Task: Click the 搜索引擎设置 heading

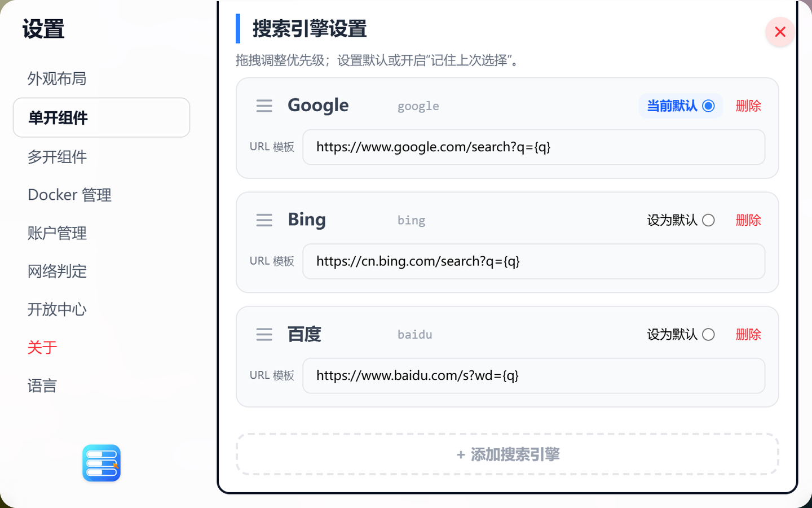Action: [x=310, y=29]
